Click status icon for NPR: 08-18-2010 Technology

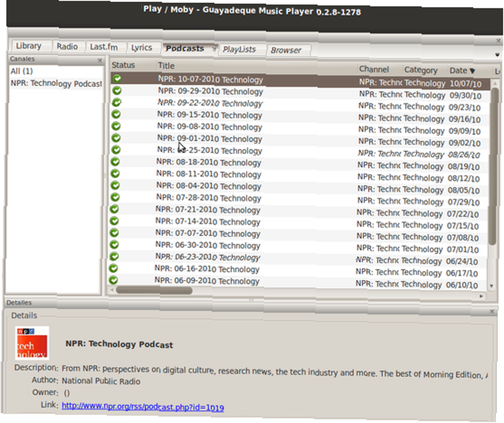point(115,162)
